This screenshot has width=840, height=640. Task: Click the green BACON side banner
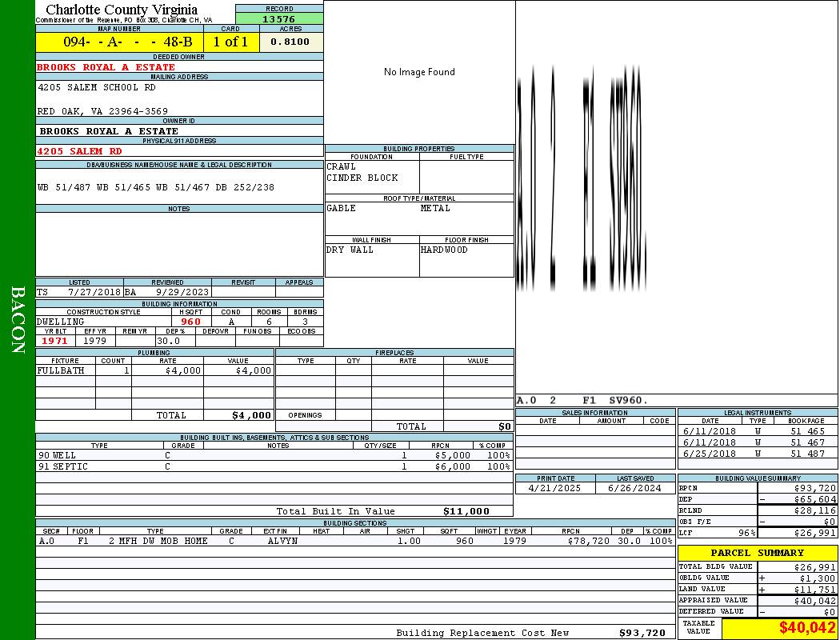(x=18, y=320)
